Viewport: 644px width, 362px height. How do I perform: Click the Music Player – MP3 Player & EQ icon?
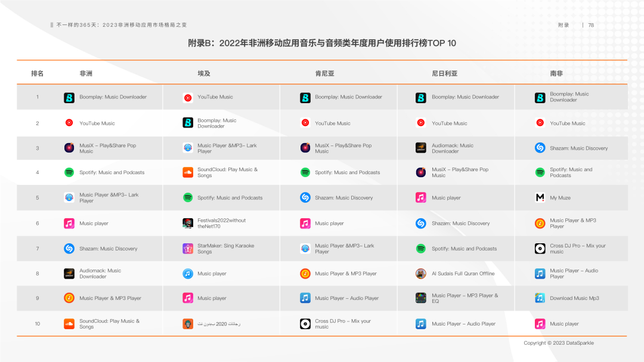tap(421, 298)
